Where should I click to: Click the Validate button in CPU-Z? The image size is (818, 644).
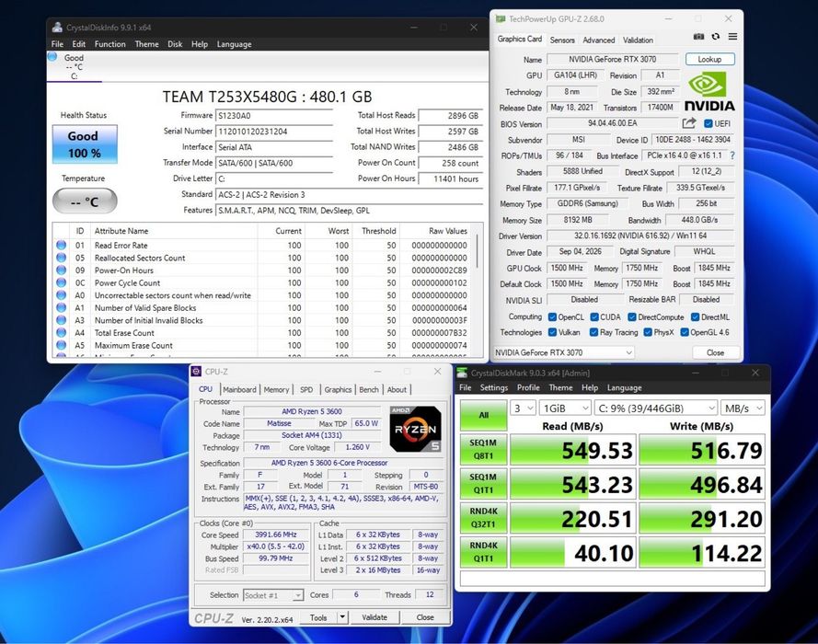click(x=374, y=617)
